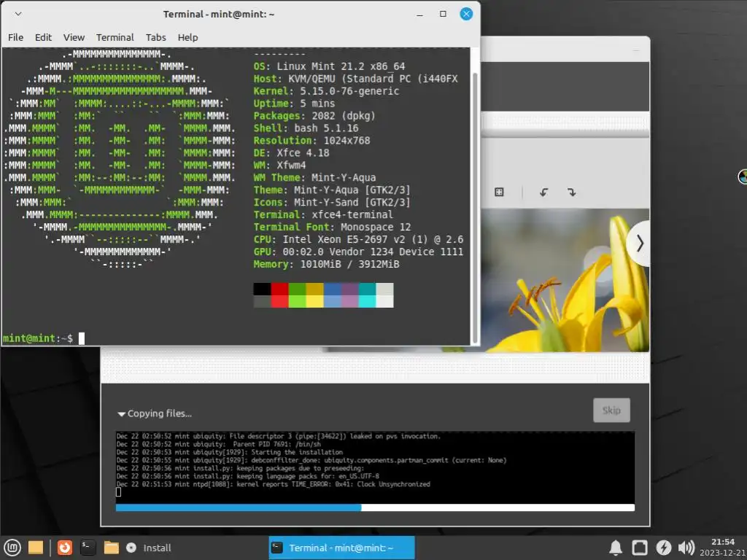Click the Terminal Font: Monospace 12 line
747x560 pixels.
[332, 227]
